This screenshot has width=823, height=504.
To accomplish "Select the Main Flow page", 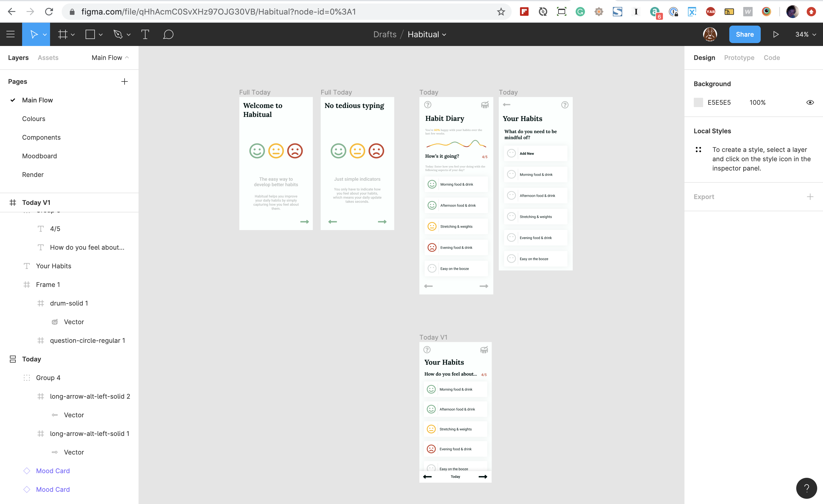I will (38, 100).
